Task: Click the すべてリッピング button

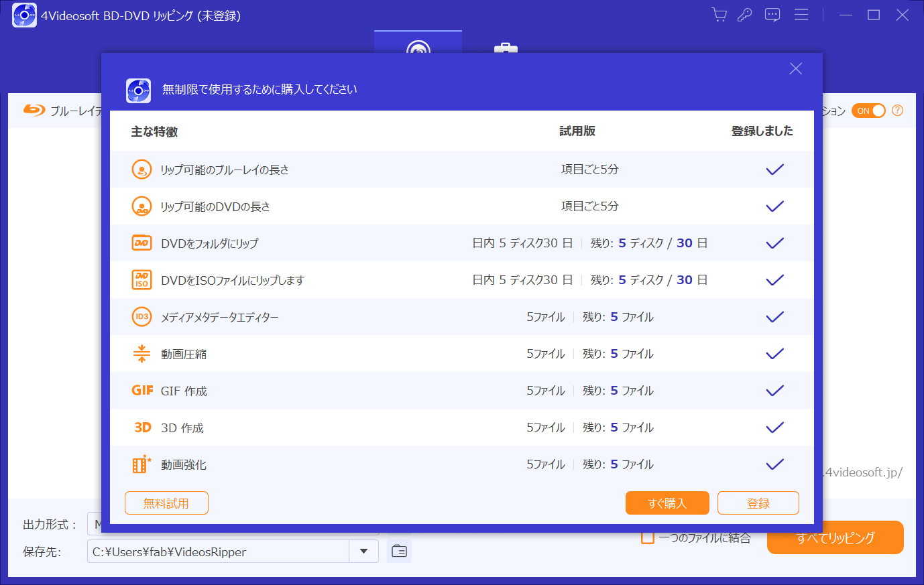Action: pos(835,537)
